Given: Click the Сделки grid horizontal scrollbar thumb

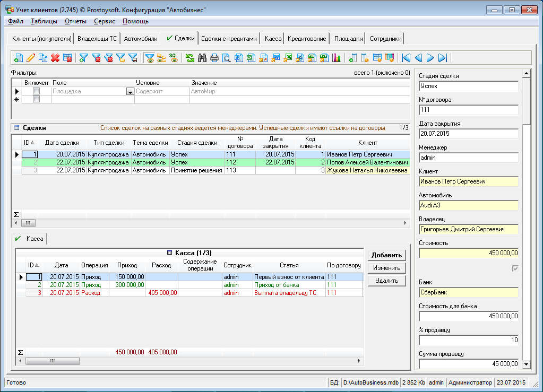Looking at the screenshot, I should pyautogui.click(x=28, y=223).
